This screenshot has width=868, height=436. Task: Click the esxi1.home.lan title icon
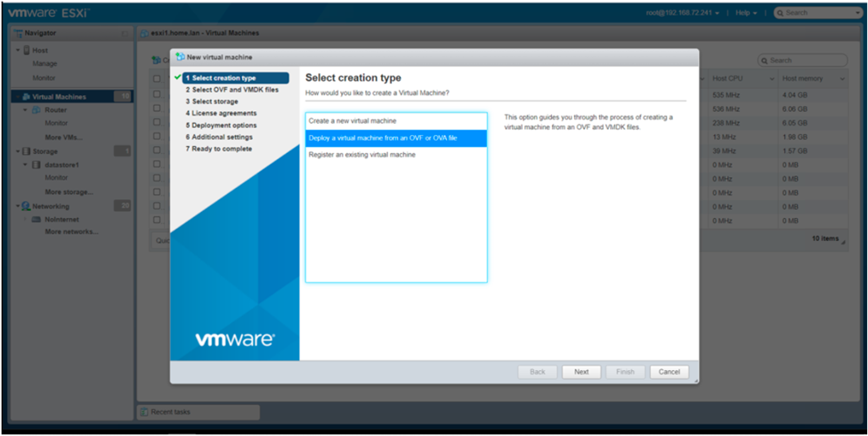click(144, 33)
